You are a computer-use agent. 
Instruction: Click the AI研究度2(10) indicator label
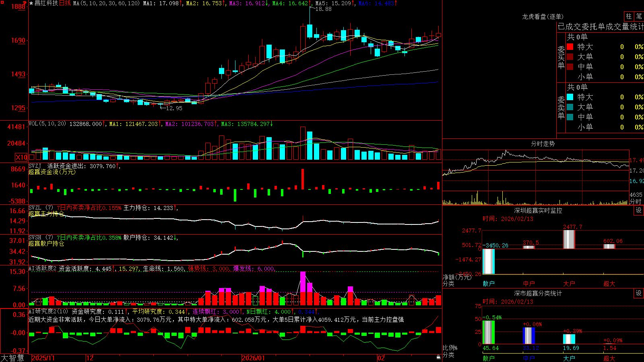(48, 311)
